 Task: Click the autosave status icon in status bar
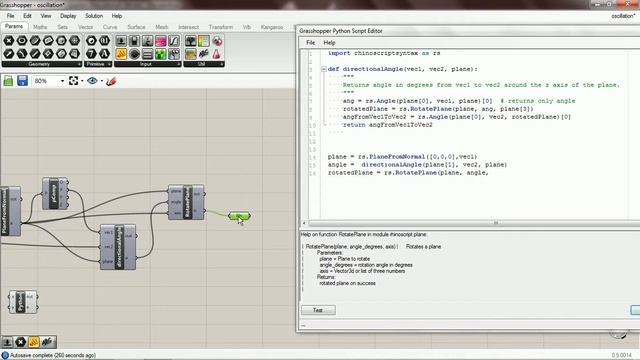click(5, 356)
